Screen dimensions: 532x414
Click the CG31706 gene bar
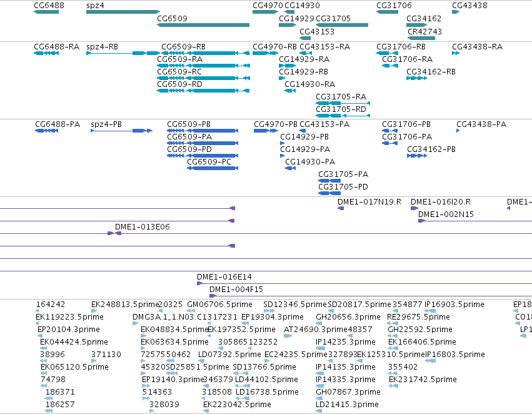(387, 12)
